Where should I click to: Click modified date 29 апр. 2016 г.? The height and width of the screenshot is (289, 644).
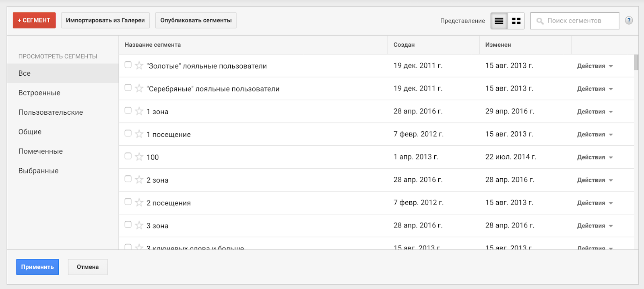(x=510, y=111)
